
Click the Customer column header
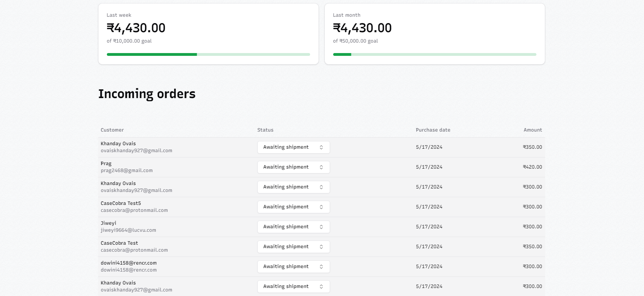(112, 130)
